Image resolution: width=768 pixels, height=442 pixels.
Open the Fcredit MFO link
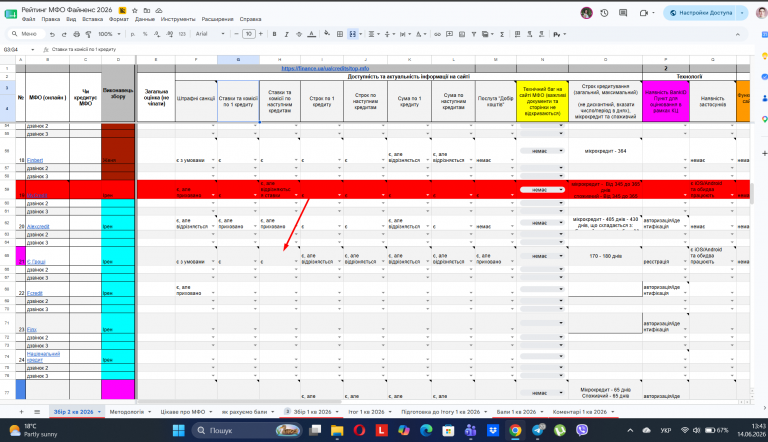[x=34, y=293]
